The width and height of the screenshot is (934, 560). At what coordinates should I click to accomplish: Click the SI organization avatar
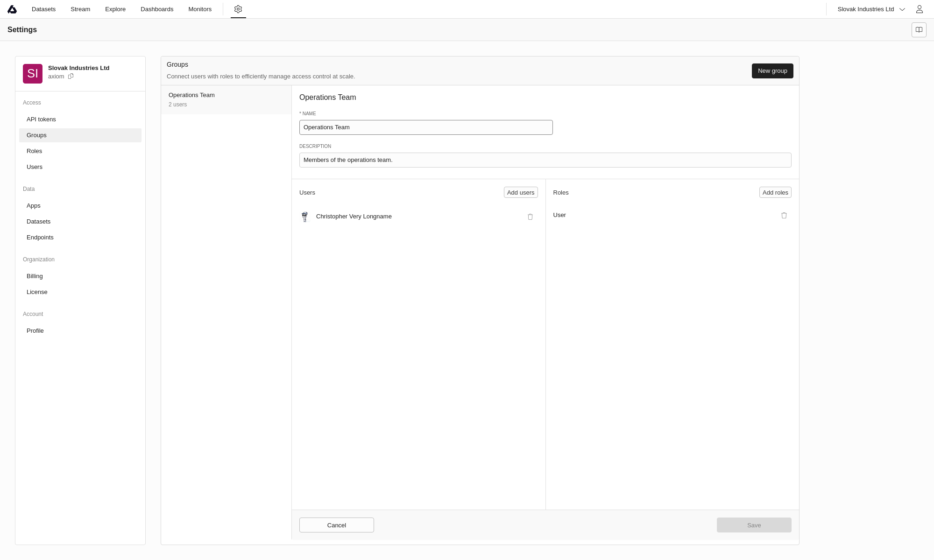33,74
